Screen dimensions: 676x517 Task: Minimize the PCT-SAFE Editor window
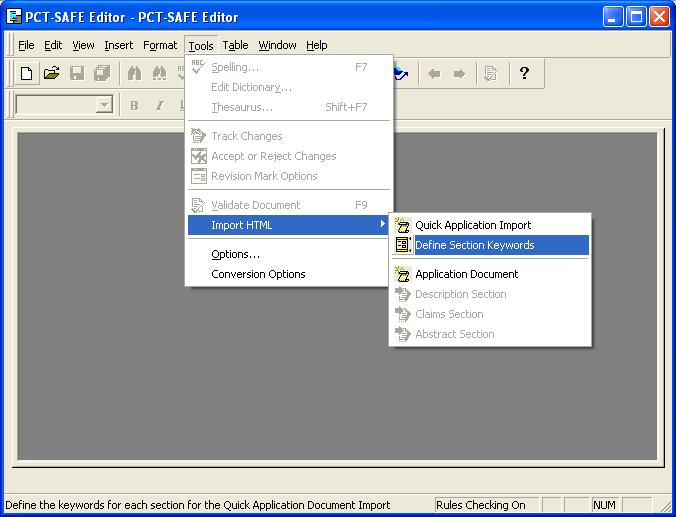(x=613, y=17)
